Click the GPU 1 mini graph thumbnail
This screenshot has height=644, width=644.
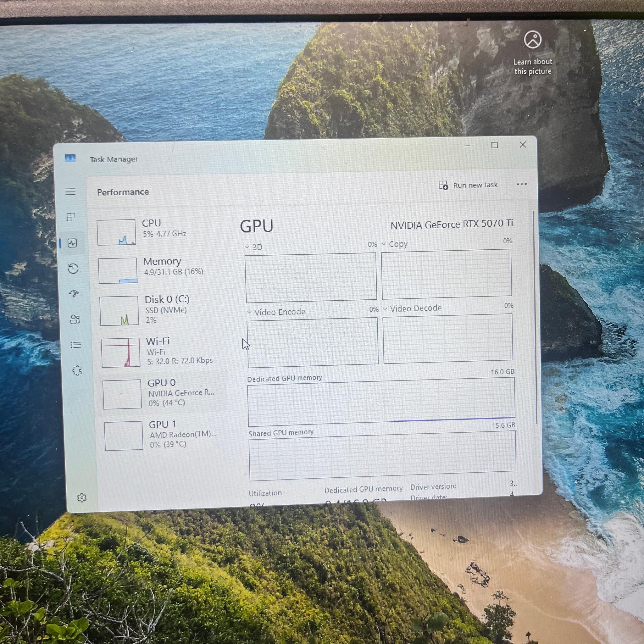[x=124, y=436]
